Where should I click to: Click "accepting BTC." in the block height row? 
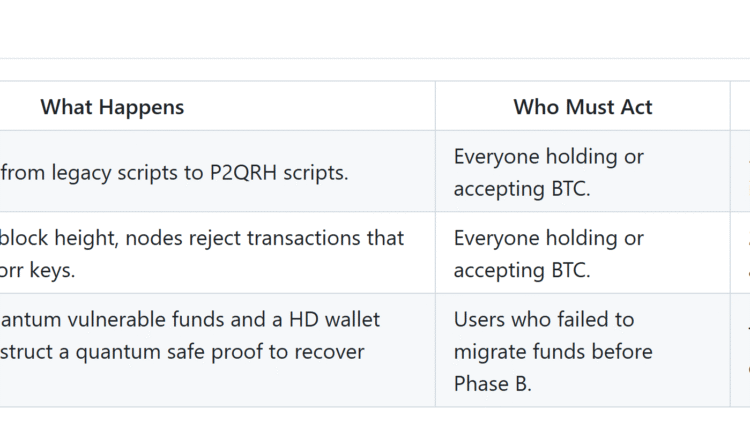point(521,270)
